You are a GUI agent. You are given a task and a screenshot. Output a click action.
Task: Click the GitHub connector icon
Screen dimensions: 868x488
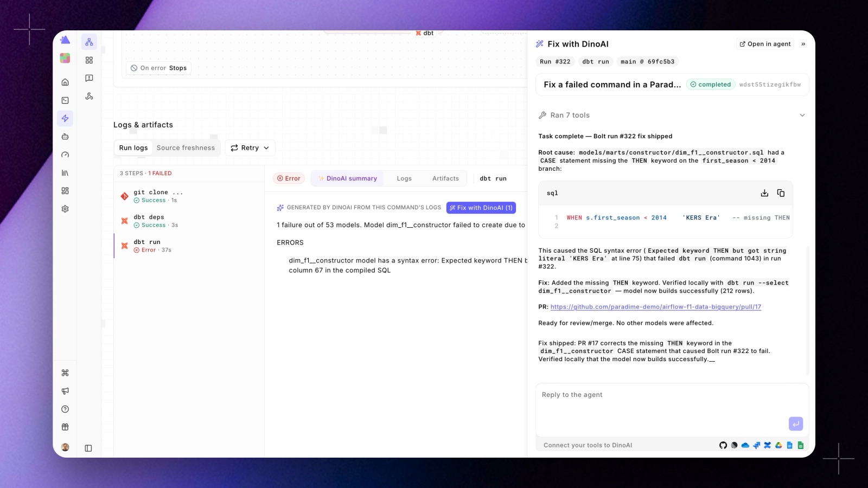(723, 445)
